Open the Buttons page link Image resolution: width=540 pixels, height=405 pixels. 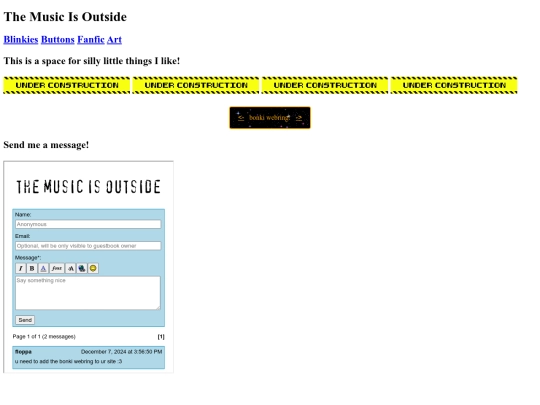coord(58,40)
